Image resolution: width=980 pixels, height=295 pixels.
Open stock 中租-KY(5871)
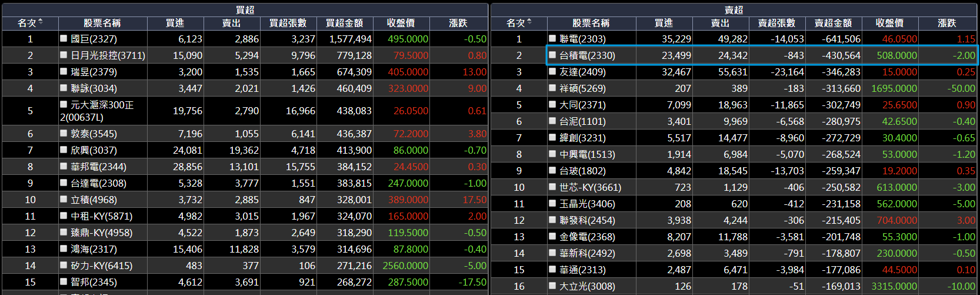(x=101, y=216)
